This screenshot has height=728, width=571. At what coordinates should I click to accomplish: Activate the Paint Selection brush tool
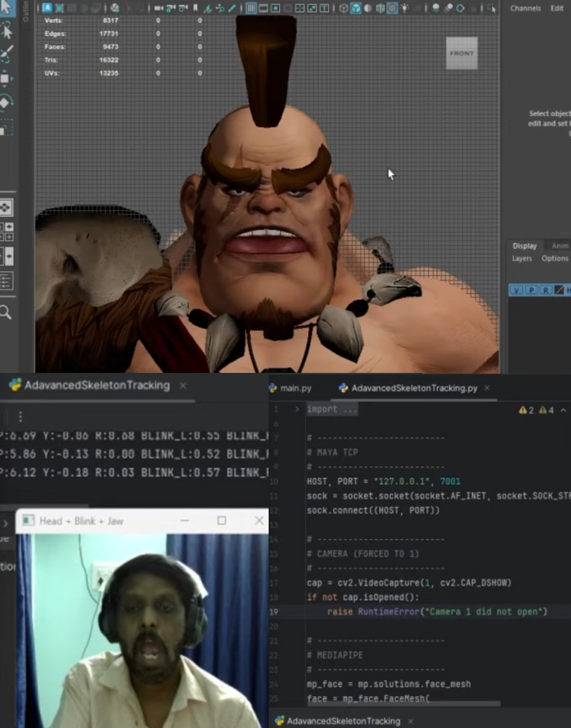point(6,54)
